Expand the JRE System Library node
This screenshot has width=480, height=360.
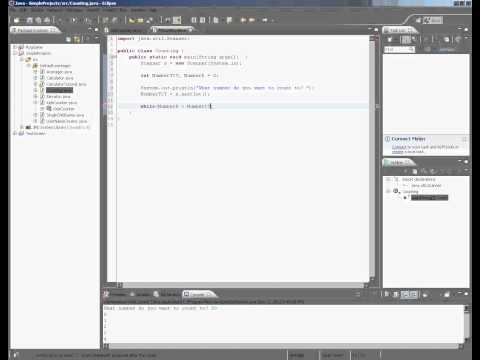22,127
